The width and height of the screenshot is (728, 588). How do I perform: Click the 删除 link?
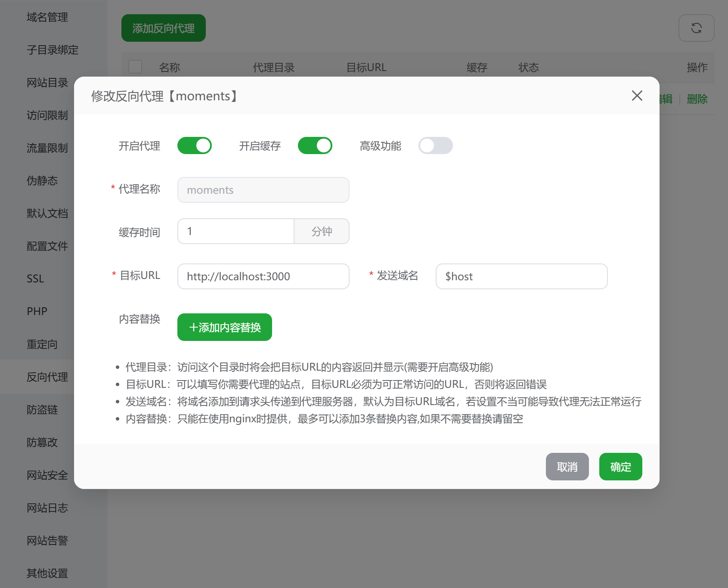click(x=697, y=99)
